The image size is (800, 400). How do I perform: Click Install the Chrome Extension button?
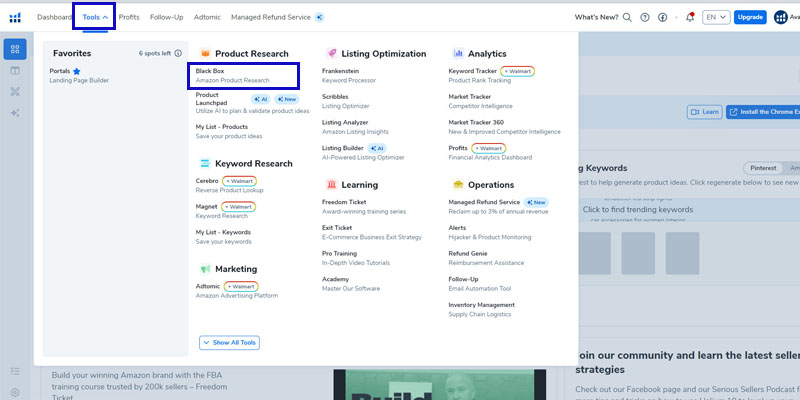(763, 112)
